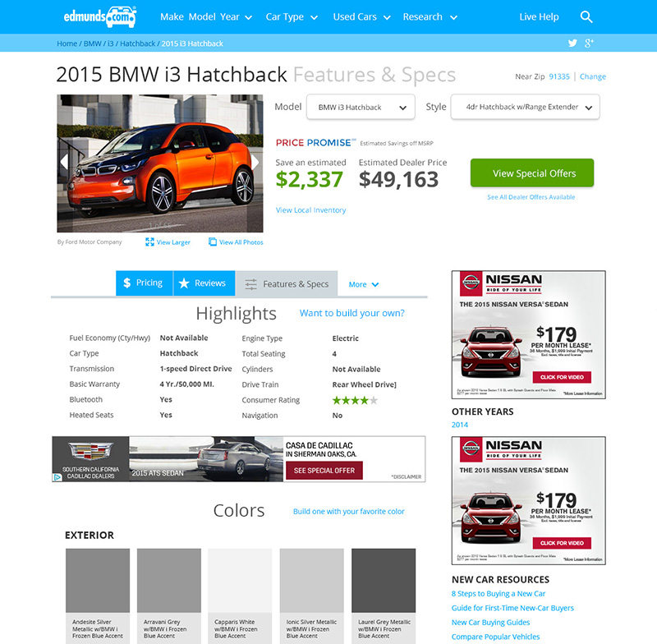Open 2014 under Other Years

coord(460,425)
